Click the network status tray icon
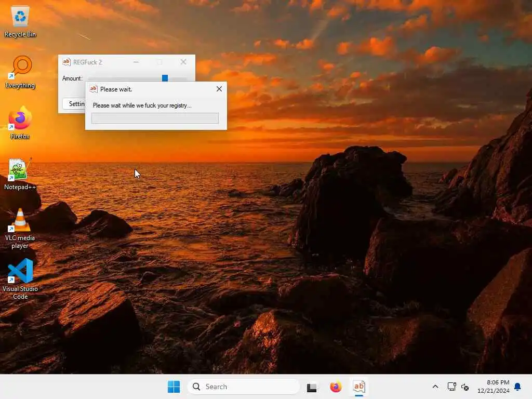532x399 pixels. pos(451,387)
